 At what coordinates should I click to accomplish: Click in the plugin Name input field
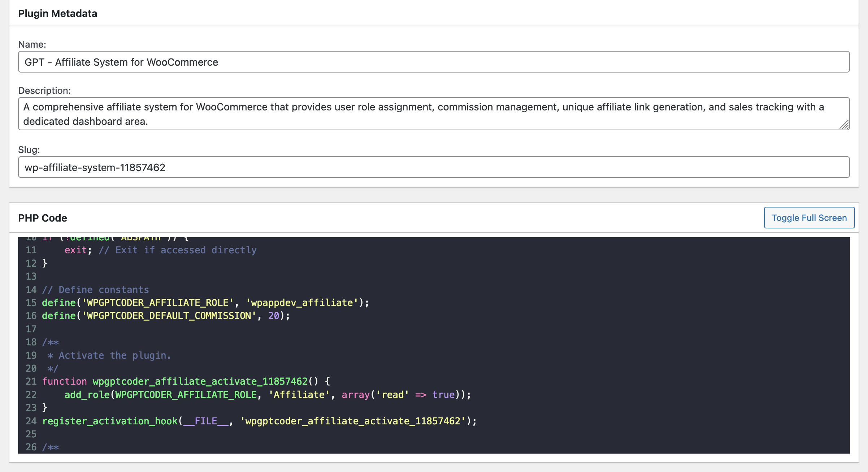tap(433, 62)
